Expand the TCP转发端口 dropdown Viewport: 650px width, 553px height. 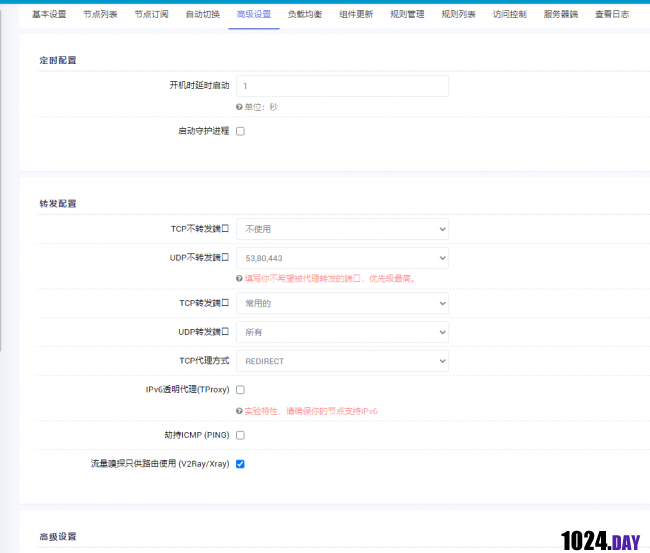pyautogui.click(x=342, y=303)
